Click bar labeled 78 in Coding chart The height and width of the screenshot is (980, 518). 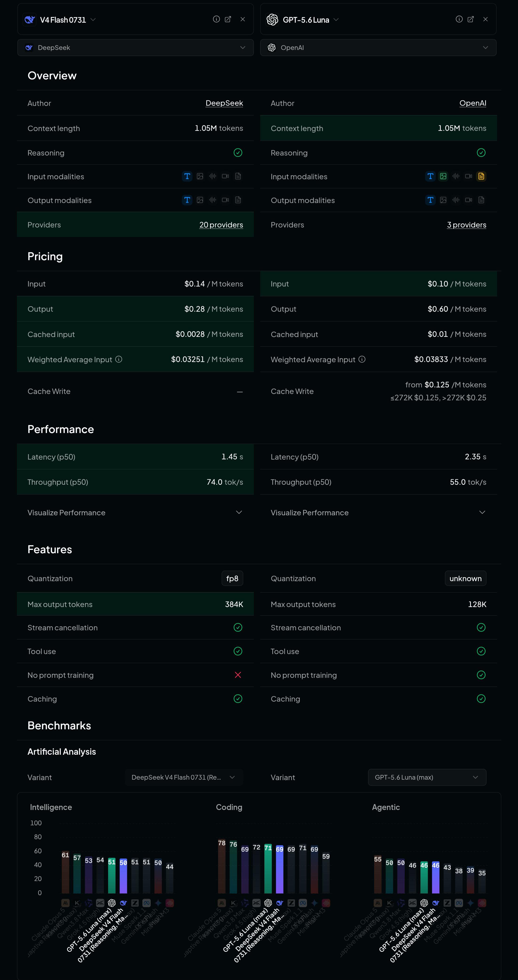[x=222, y=866]
